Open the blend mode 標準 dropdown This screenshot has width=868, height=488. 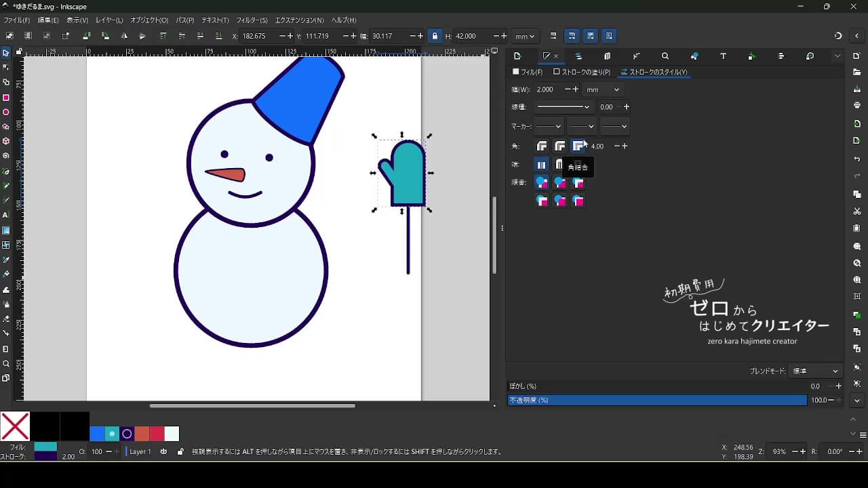[816, 371]
